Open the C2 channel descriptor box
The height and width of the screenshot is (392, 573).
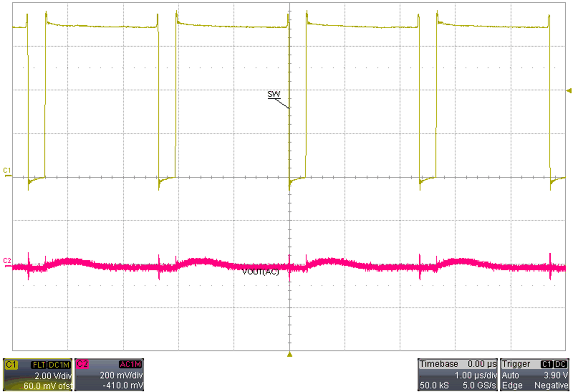(x=109, y=375)
